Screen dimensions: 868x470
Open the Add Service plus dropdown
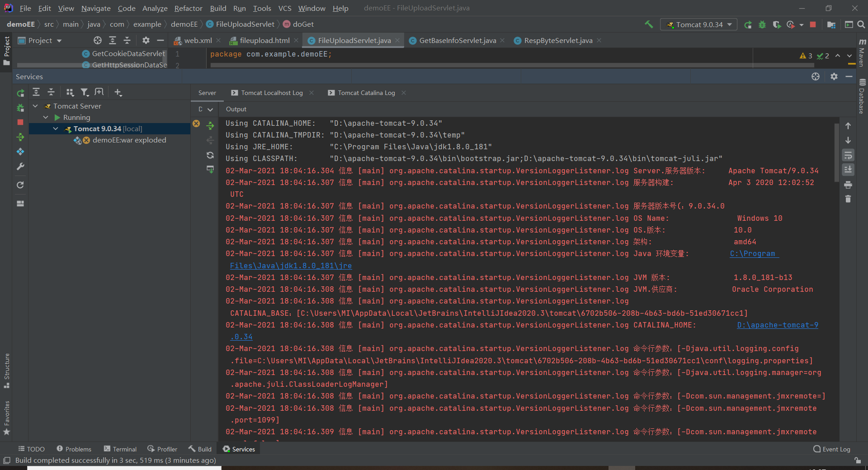click(x=118, y=92)
